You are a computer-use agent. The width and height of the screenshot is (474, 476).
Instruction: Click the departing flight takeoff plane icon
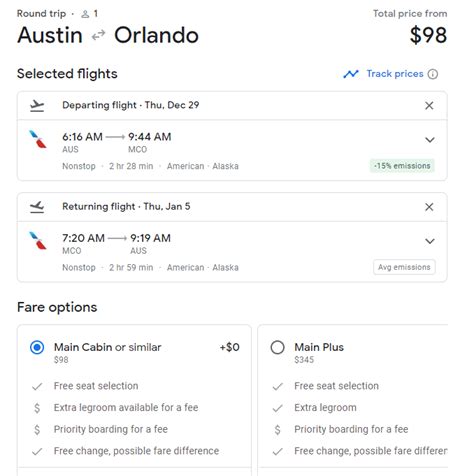pyautogui.click(x=37, y=106)
